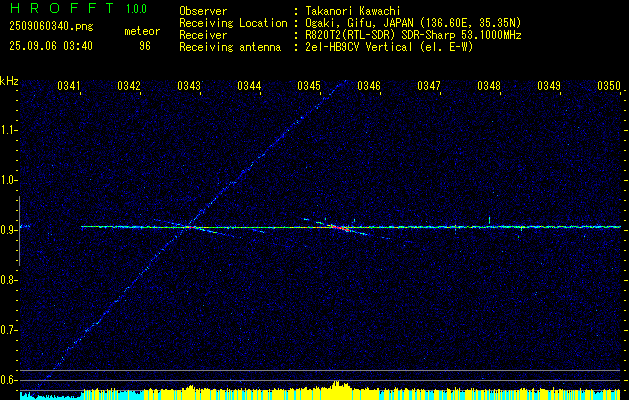
Task: Click frequency axis label 1.1
Action: click(x=8, y=130)
